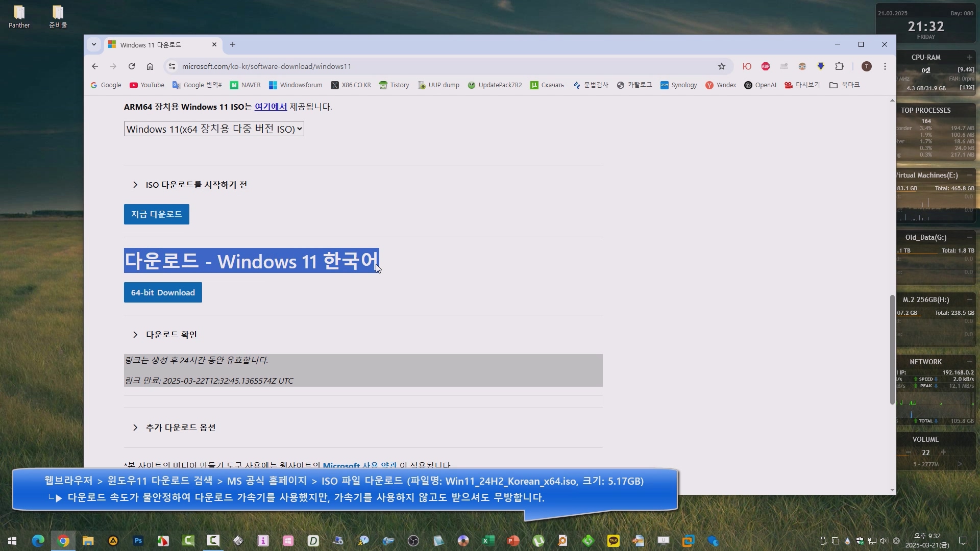
Task: View site information icon in address bar
Action: [x=172, y=66]
